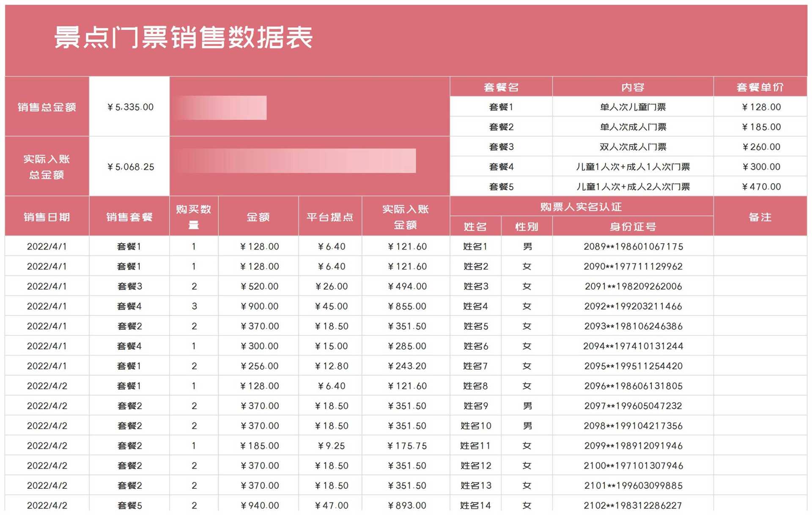
Task: Click the 购票人实名认证 merged header
Action: coord(582,207)
